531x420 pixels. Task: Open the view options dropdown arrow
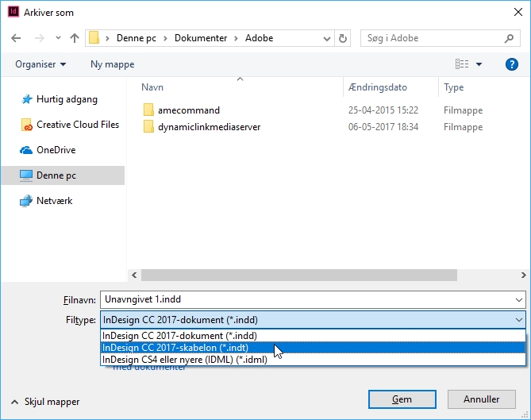pos(479,64)
